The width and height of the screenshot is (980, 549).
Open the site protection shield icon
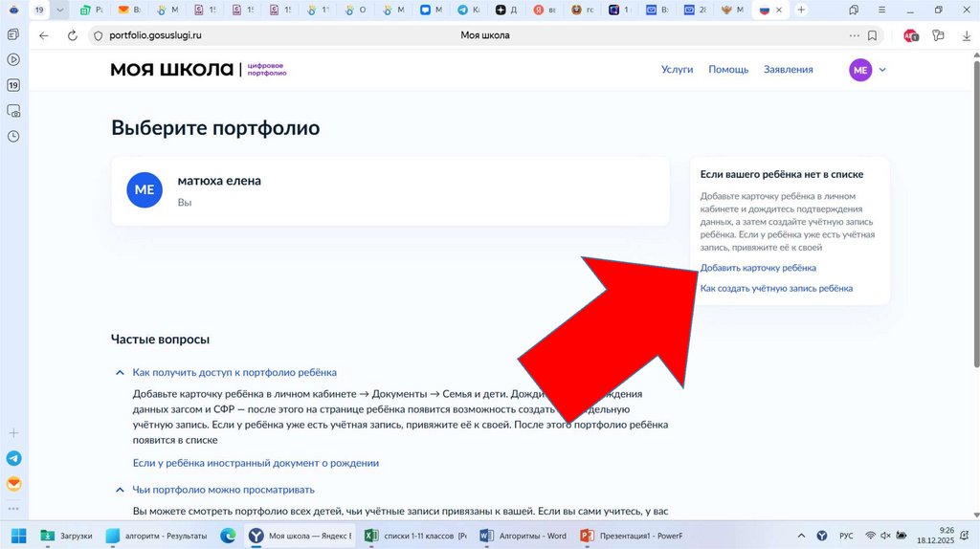[x=98, y=35]
